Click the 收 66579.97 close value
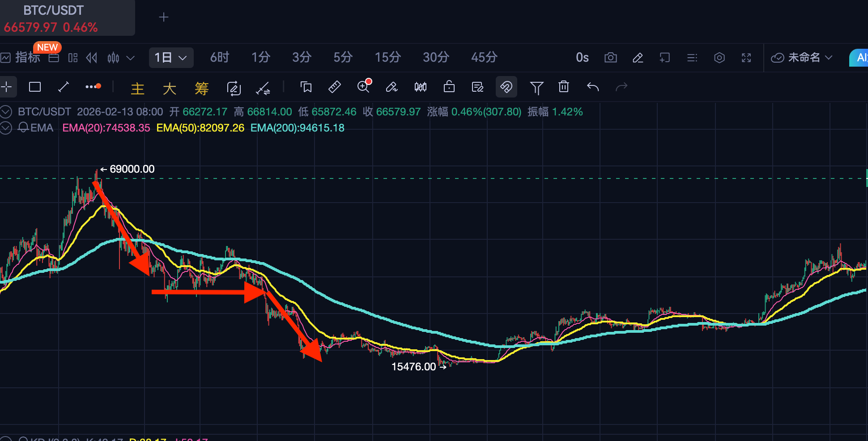868x441 pixels. click(x=392, y=112)
